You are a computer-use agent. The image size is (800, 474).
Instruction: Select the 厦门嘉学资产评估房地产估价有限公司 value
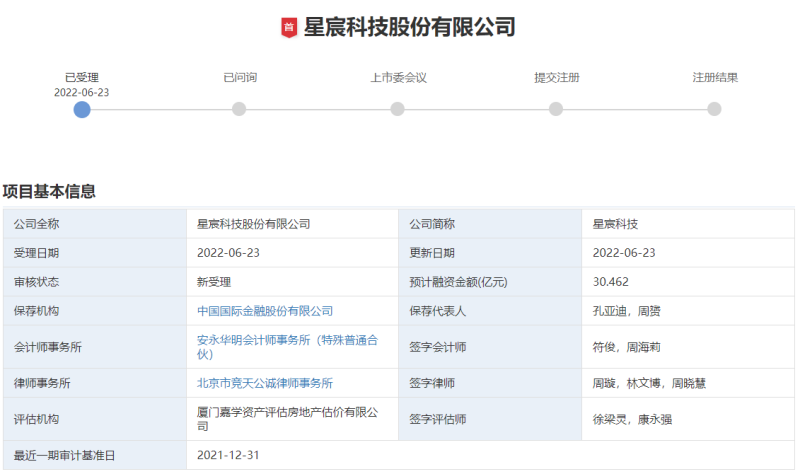click(287, 419)
